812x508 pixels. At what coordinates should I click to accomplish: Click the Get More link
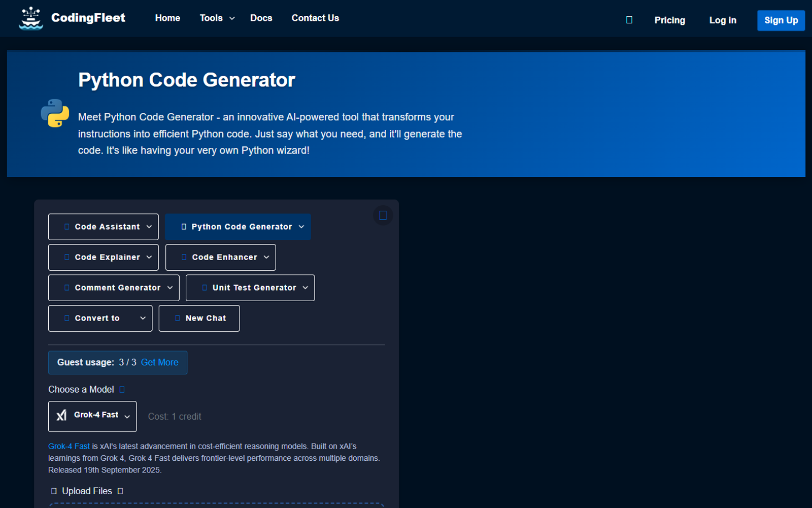160,362
